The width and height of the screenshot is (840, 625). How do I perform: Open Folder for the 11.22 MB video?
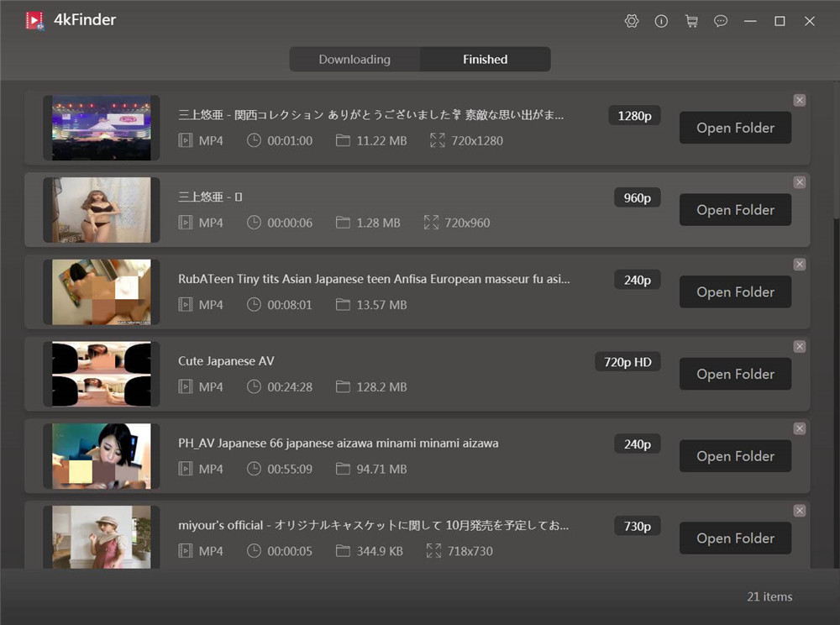point(735,128)
